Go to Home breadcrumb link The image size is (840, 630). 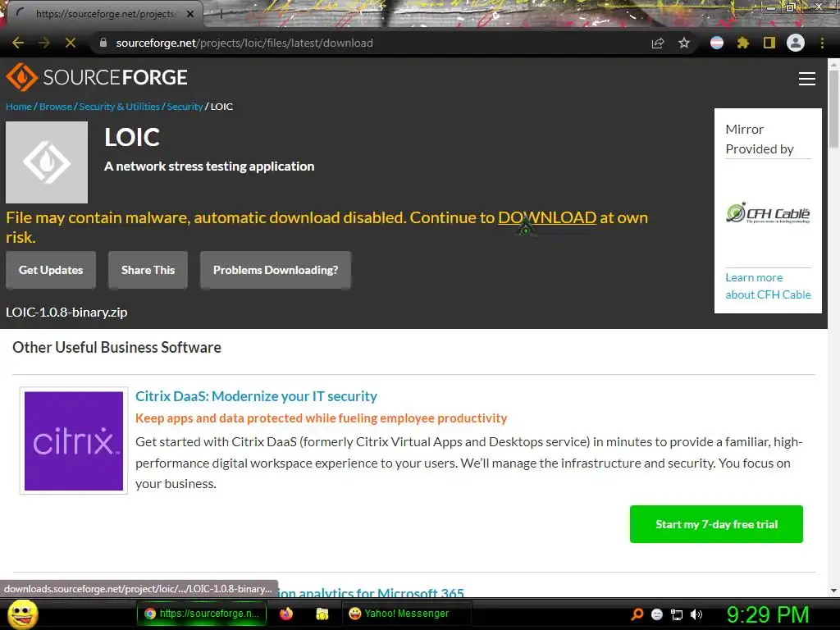[19, 106]
